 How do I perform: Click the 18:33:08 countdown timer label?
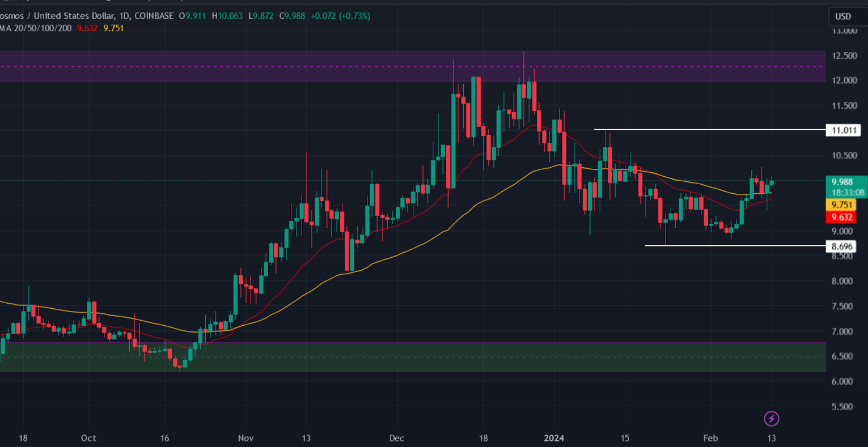[848, 193]
